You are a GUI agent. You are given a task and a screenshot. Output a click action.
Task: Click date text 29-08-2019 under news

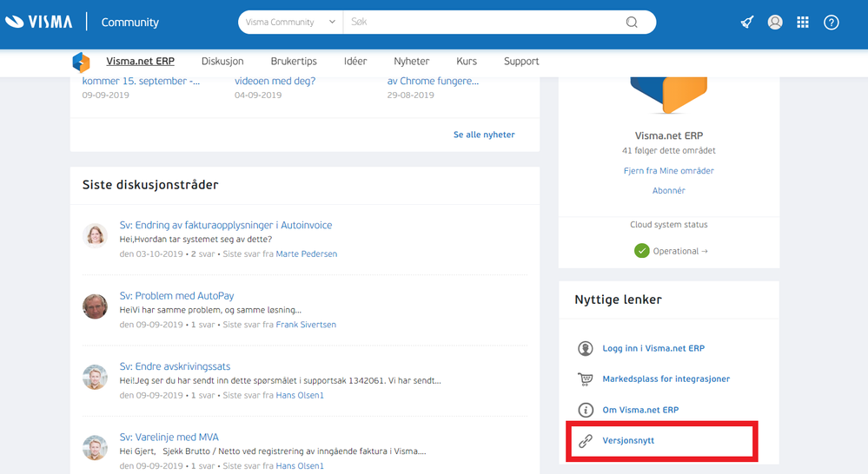[x=411, y=95]
